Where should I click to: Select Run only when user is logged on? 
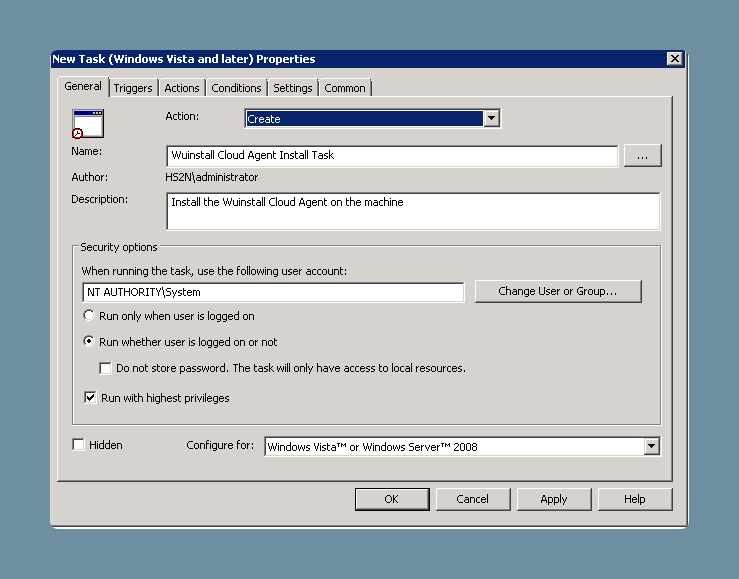[x=89, y=315]
